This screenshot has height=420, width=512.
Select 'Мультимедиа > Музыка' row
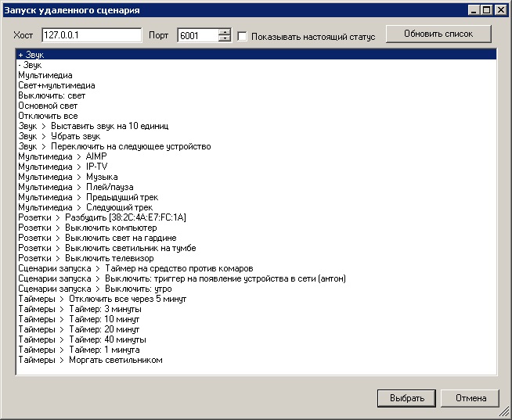tap(256, 177)
